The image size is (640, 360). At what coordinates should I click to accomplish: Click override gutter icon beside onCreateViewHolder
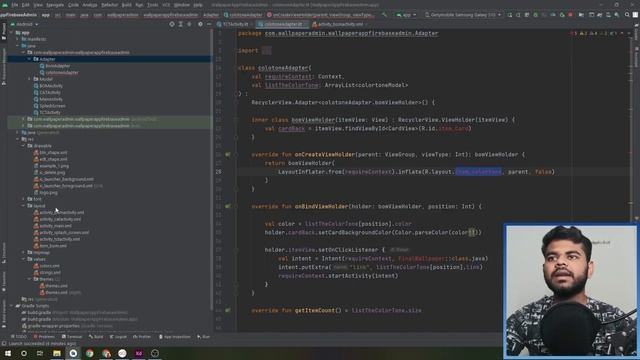click(x=228, y=155)
